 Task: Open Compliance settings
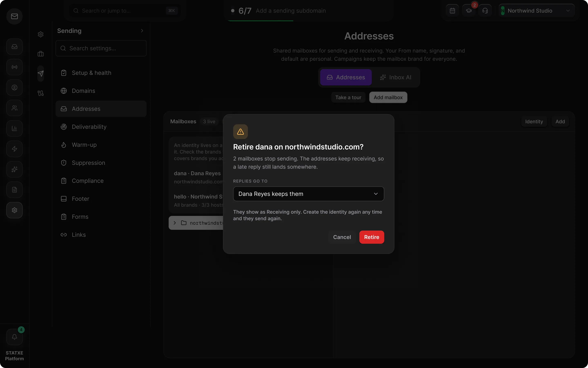pos(101,181)
